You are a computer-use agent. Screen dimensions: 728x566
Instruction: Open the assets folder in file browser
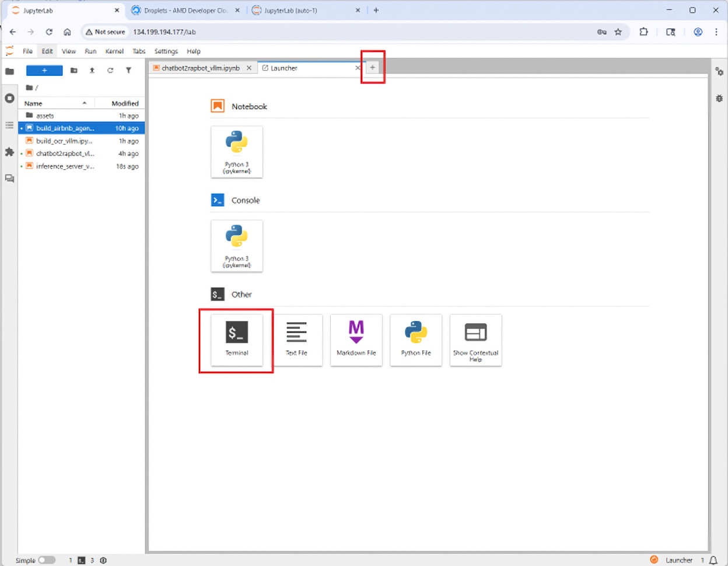[45, 116]
